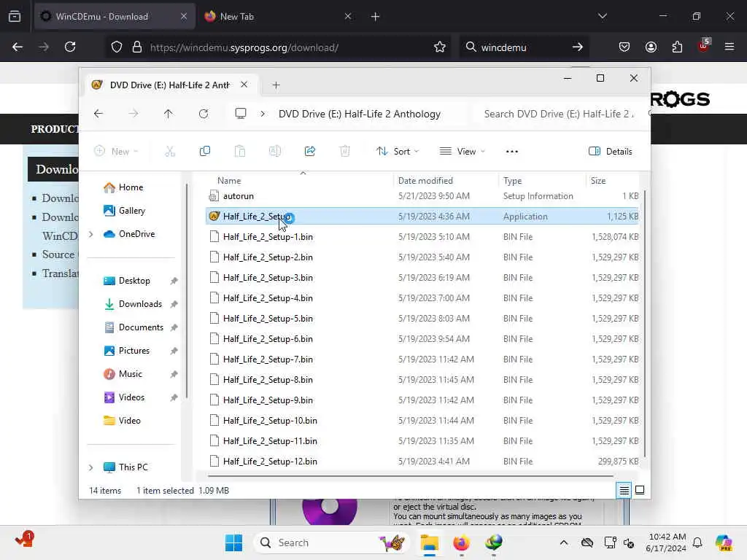Close the New Tab in Firefox

coord(348,16)
